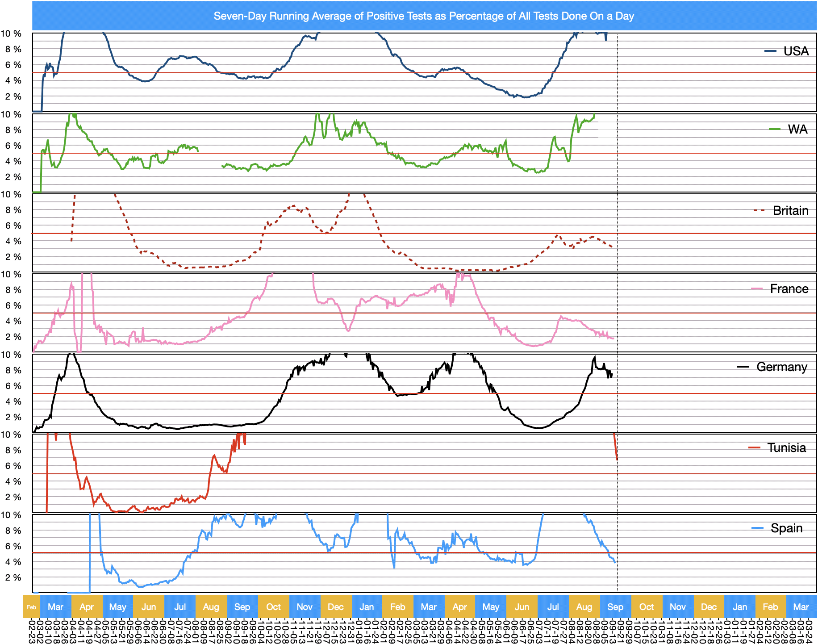Click the Britain legend label
818x644 pixels.
coord(790,211)
